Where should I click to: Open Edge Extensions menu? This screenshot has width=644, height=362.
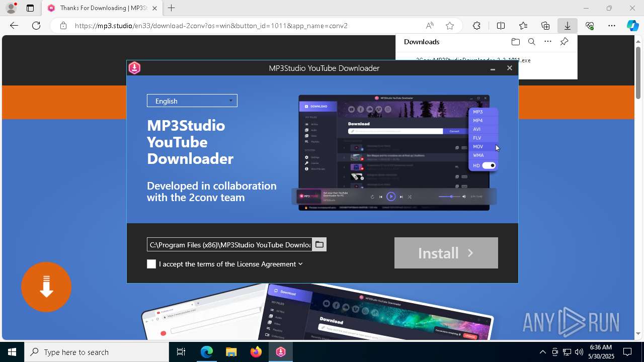tap(476, 26)
